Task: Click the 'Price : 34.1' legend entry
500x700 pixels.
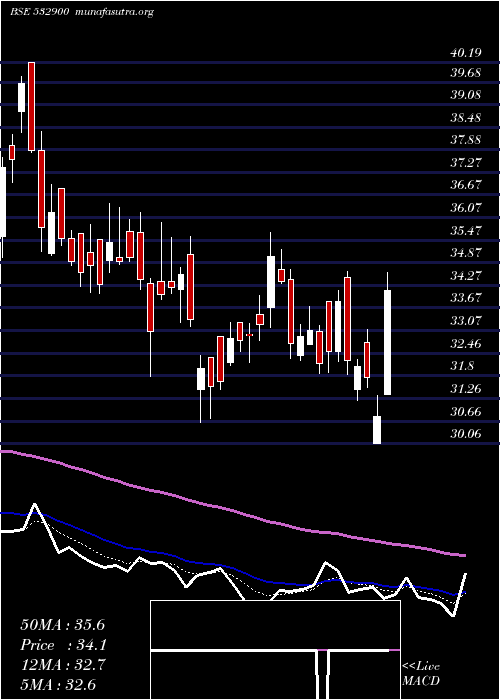Action: click(x=64, y=645)
